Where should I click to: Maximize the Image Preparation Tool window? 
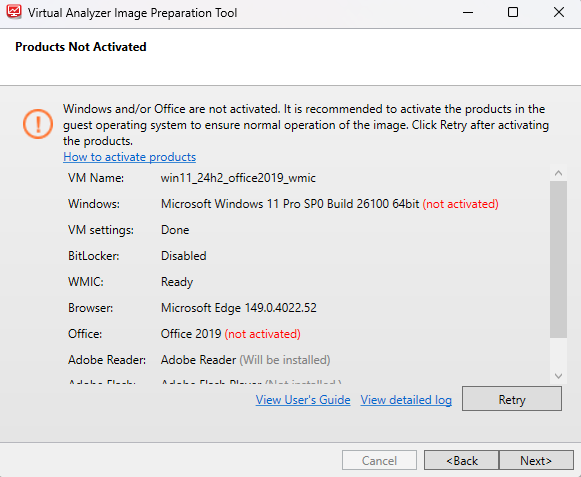(x=513, y=13)
